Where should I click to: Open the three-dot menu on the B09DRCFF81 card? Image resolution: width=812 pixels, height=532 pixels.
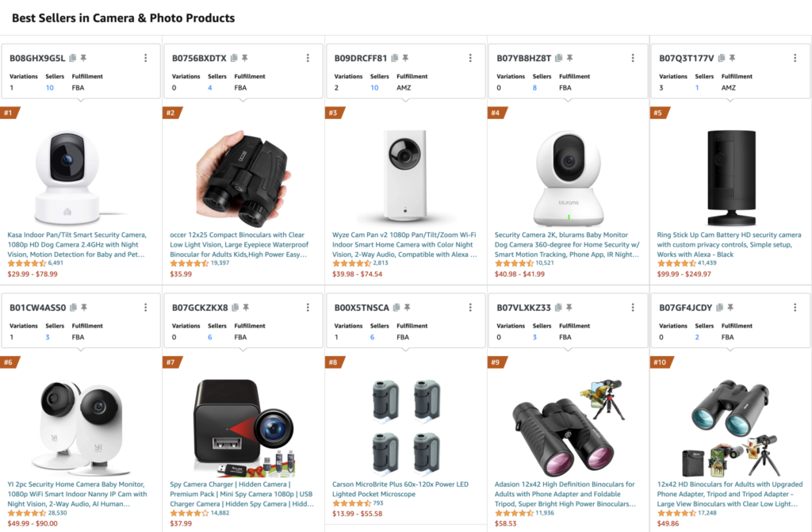coord(470,57)
